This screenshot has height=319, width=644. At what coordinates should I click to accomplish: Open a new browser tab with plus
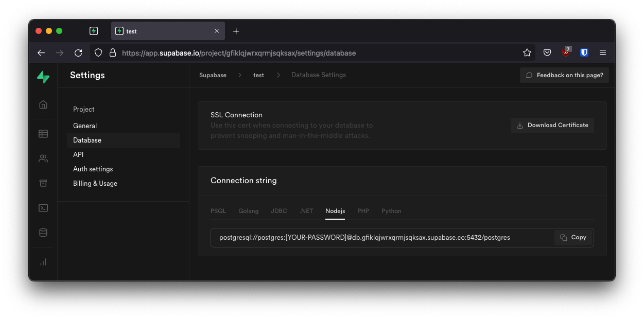236,31
